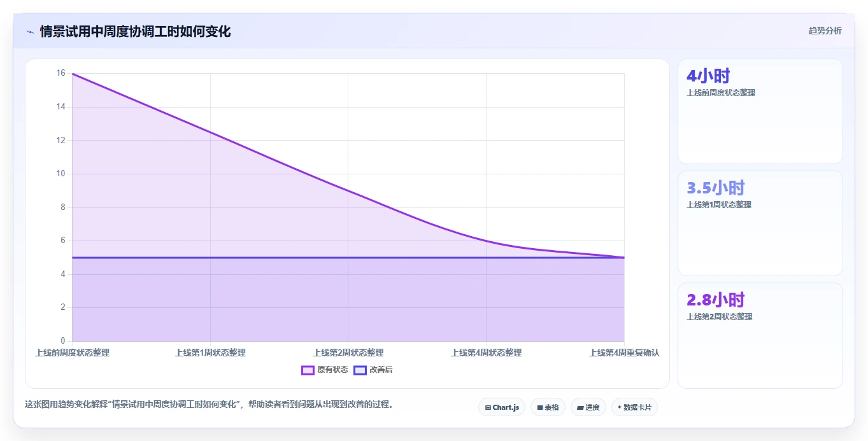Image resolution: width=868 pixels, height=441 pixels.
Task: Click x-axis label 上线第2周状态整理
Action: pos(348,353)
